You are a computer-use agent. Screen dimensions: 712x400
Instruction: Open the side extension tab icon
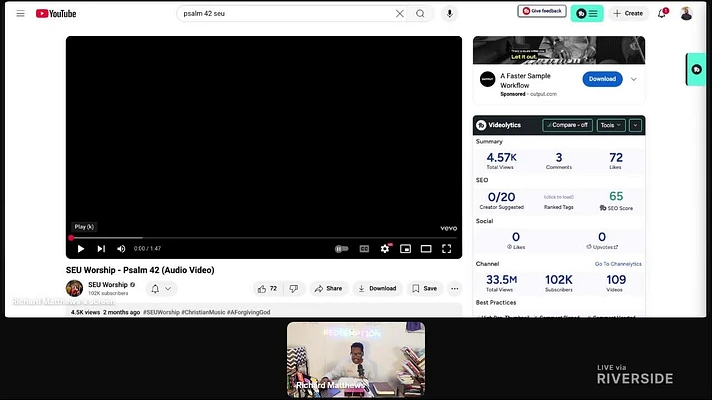(696, 69)
